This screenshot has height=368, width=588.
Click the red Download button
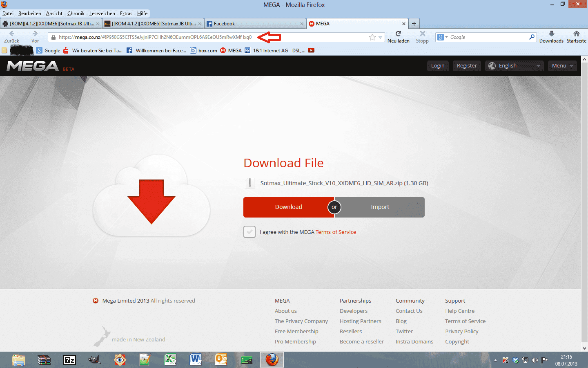coord(289,207)
